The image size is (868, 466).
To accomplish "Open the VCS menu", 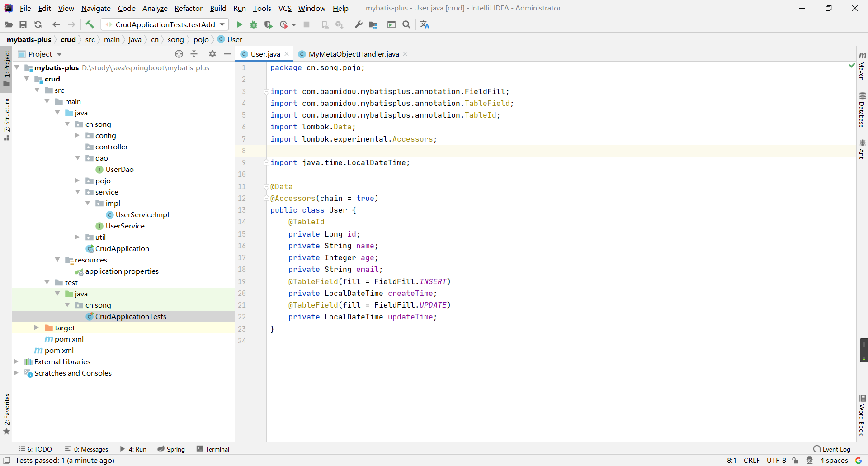I will point(285,8).
